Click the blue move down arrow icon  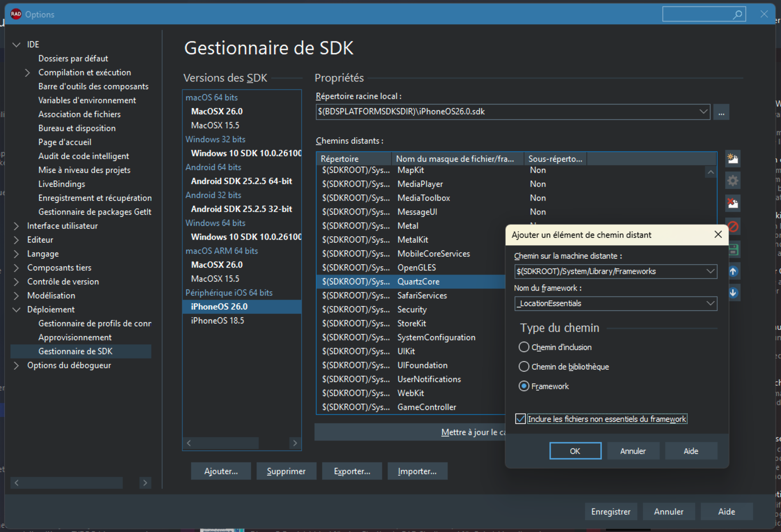[x=733, y=293]
